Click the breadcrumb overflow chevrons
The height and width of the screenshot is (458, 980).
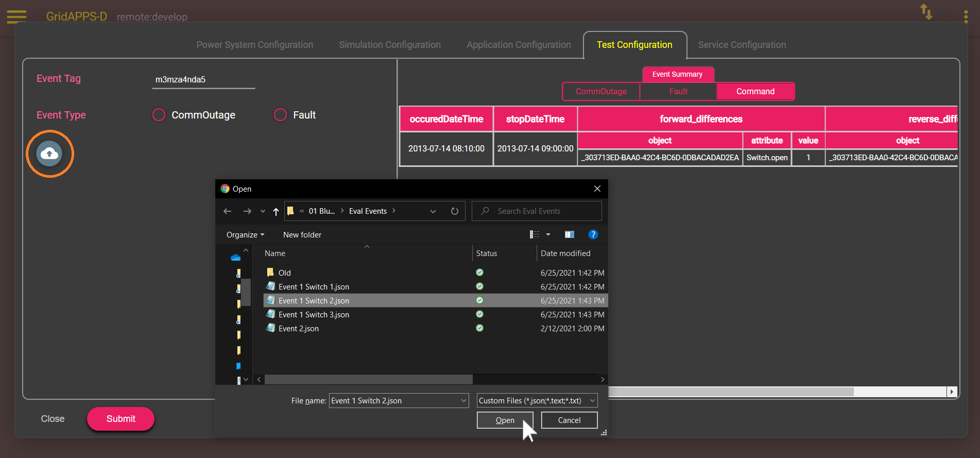point(302,211)
